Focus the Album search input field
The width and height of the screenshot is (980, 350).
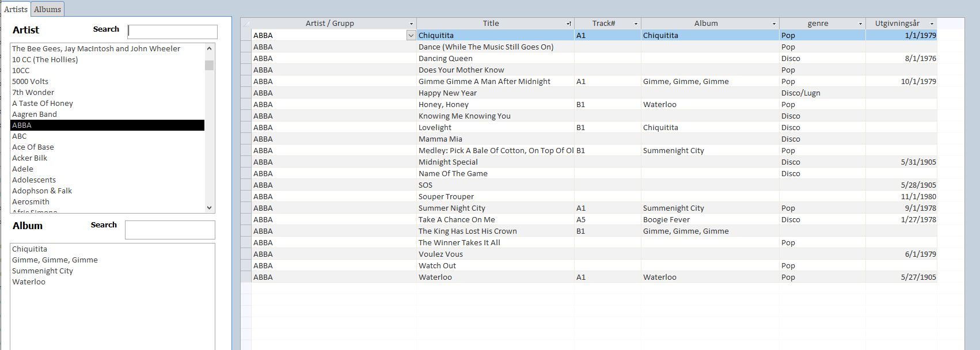pos(170,230)
